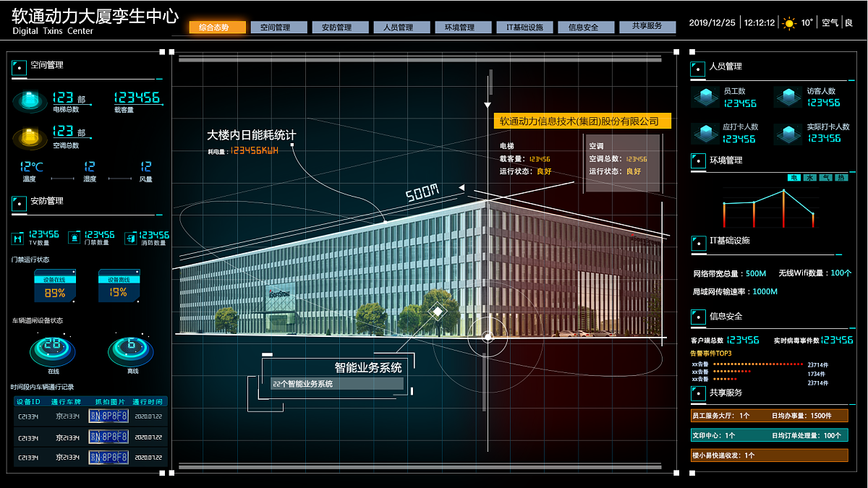The width and height of the screenshot is (868, 488).
Task: Click the 楼小易快递收发 service bar
Action: coord(769,455)
